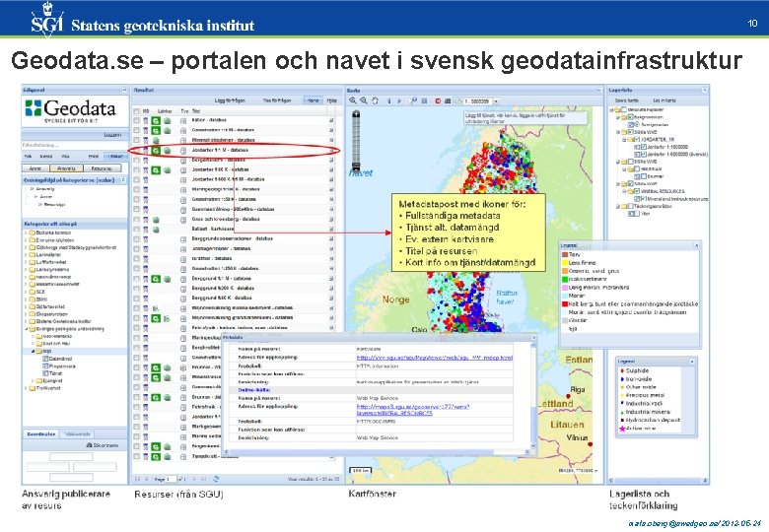The width and height of the screenshot is (769, 532).
Task: Click the free-text search input field
Action: [x=74, y=145]
